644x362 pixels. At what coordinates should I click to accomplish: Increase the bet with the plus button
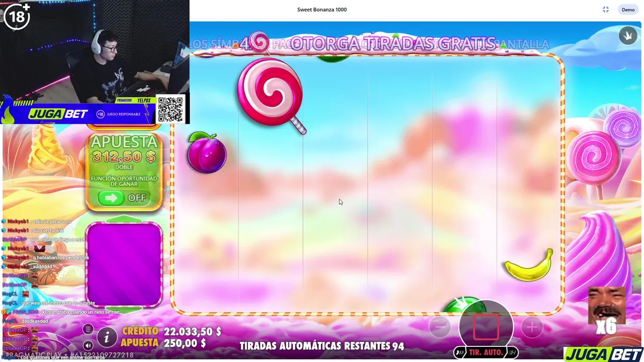point(532,327)
